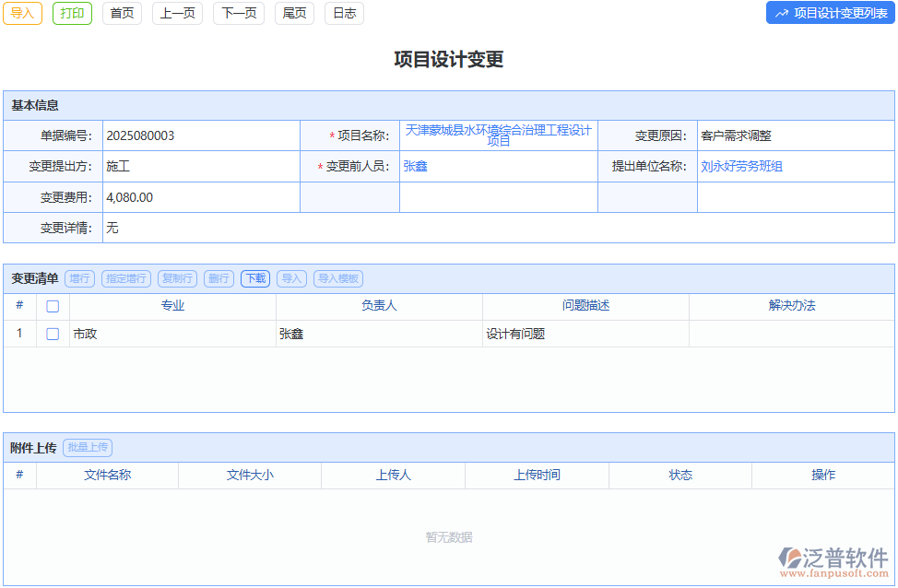Open 项目设计变更列表 at top right
The height and width of the screenshot is (588, 898).
pyautogui.click(x=830, y=13)
